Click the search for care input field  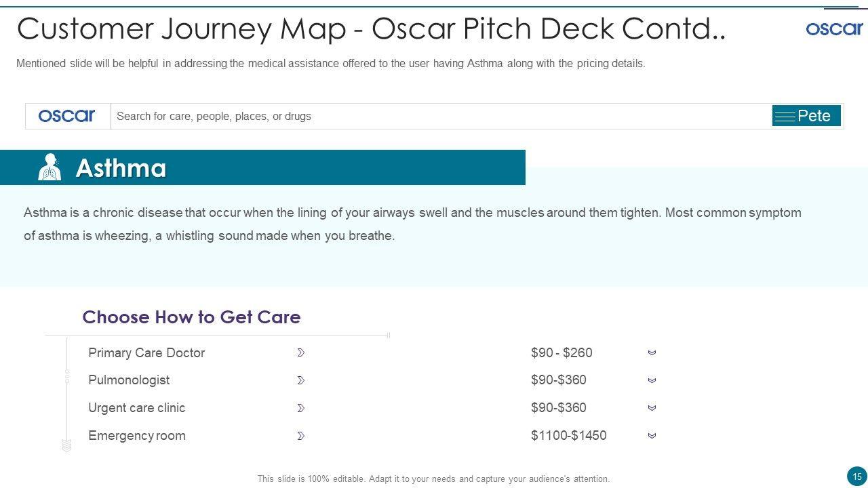pyautogui.click(x=441, y=116)
